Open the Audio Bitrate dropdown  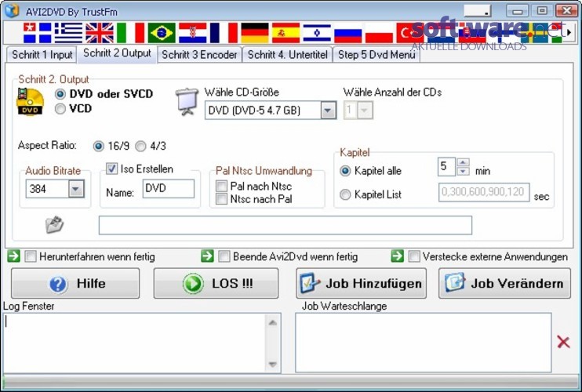click(x=76, y=189)
